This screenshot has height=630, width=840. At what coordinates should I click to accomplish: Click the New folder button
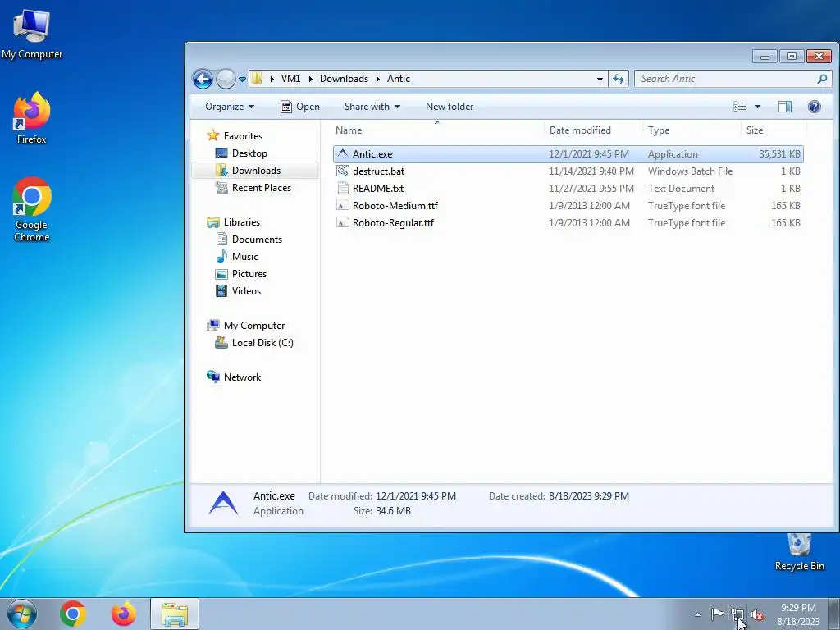tap(450, 107)
